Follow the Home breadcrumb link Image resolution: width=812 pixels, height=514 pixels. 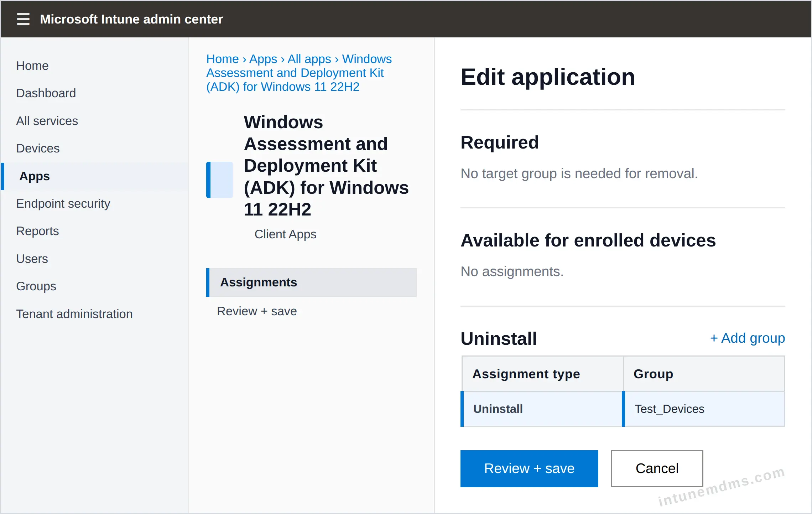click(x=223, y=59)
